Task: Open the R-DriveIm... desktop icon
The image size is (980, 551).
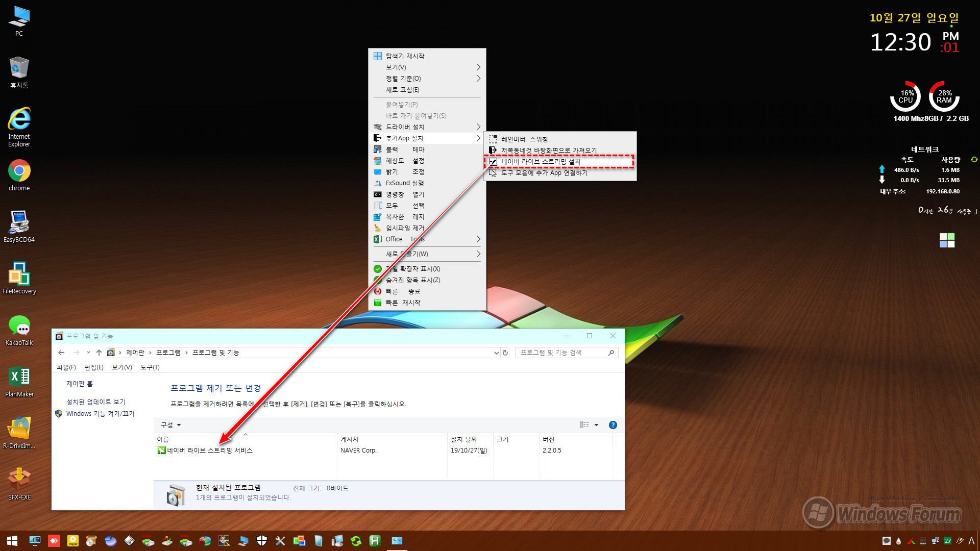Action: pos(19,433)
